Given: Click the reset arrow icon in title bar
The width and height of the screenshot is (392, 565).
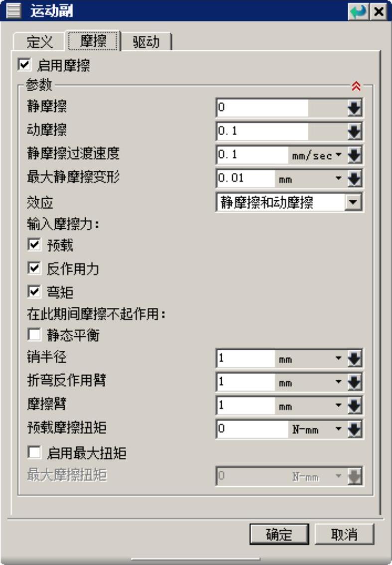Looking at the screenshot, I should pos(357,11).
